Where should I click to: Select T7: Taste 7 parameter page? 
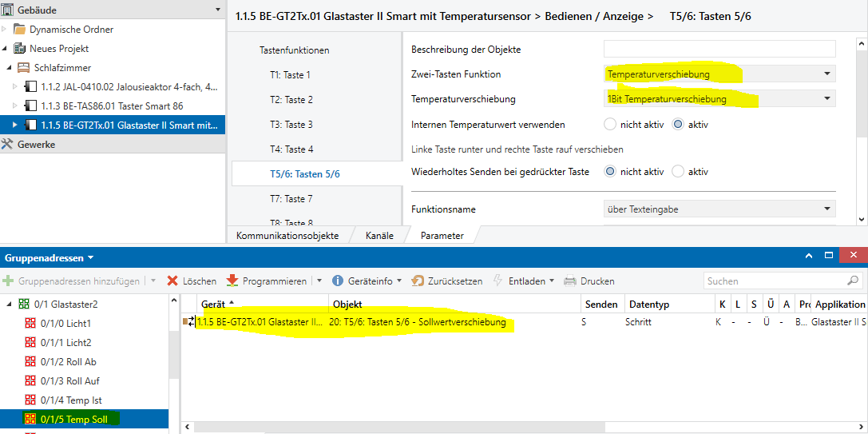[x=291, y=199]
